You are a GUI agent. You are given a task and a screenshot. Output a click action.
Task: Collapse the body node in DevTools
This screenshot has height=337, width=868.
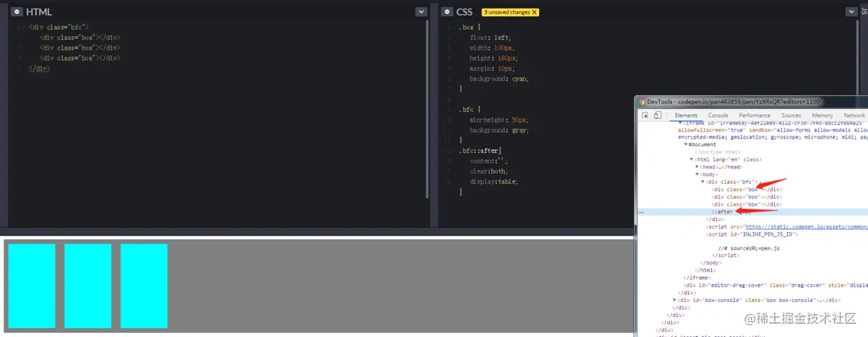pos(697,174)
